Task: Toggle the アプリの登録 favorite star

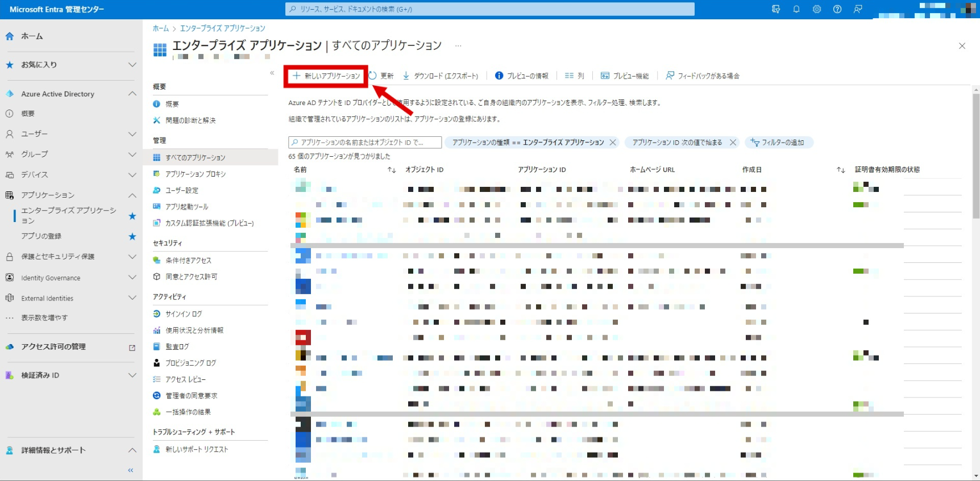Action: pos(132,236)
